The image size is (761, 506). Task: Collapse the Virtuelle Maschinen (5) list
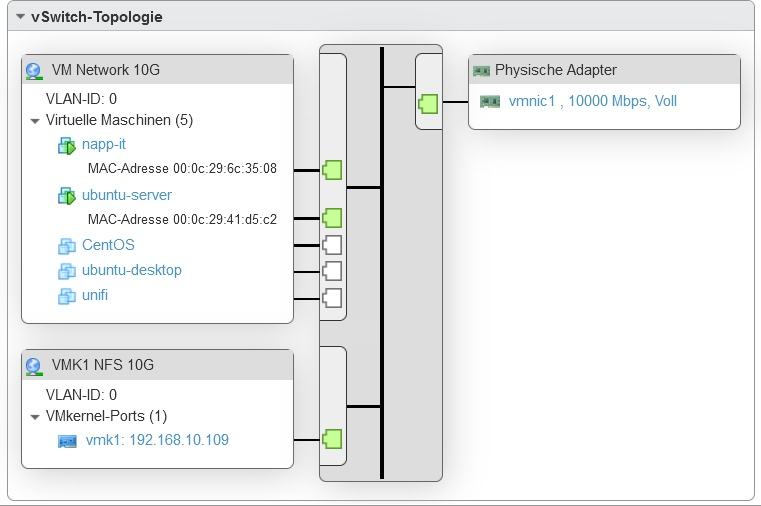pyautogui.click(x=35, y=121)
